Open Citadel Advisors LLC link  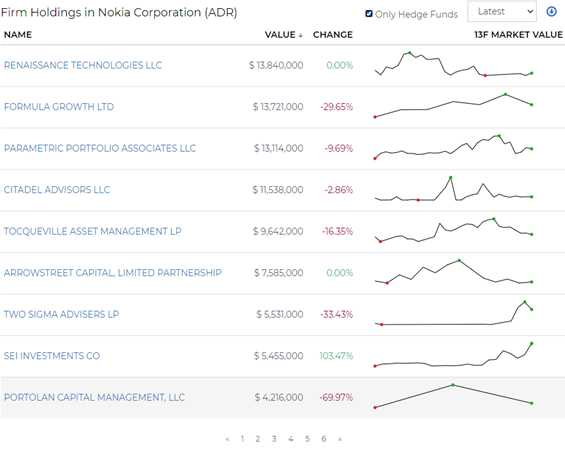point(57,189)
